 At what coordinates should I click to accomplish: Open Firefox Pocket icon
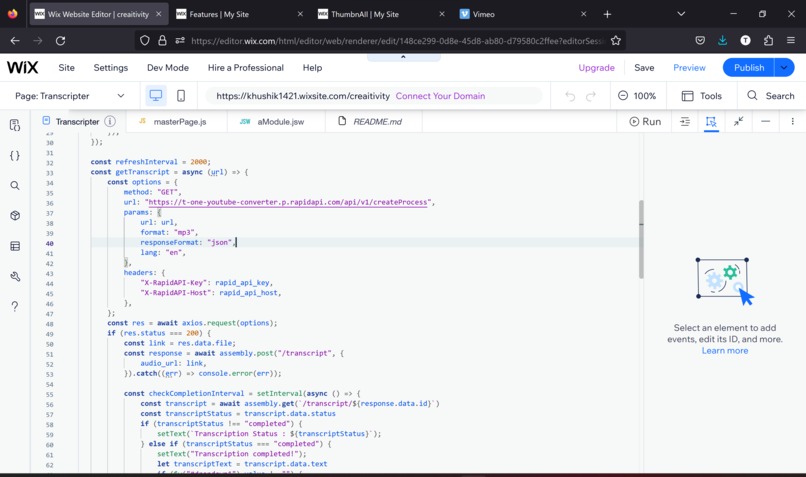click(x=700, y=41)
